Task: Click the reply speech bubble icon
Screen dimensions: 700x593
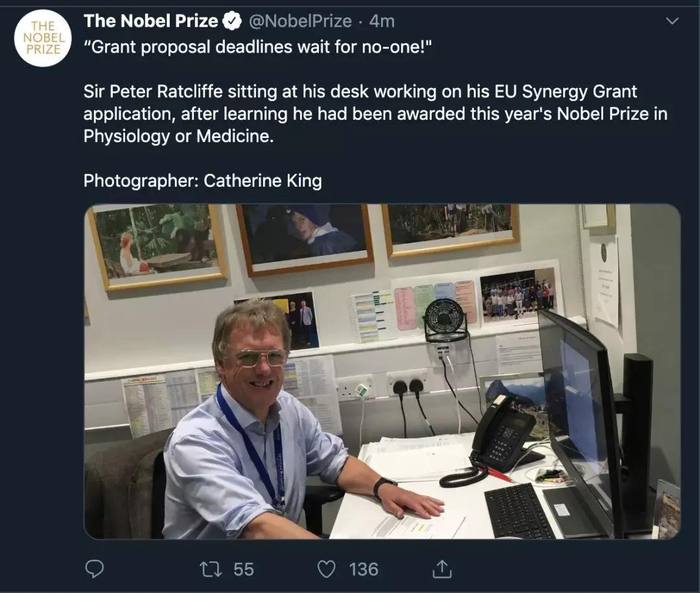Action: 95,569
